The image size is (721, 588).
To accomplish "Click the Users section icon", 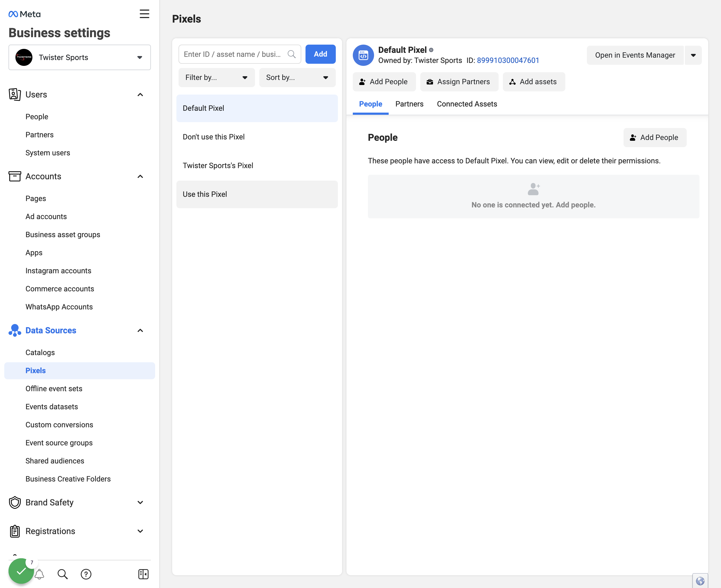I will pyautogui.click(x=15, y=95).
